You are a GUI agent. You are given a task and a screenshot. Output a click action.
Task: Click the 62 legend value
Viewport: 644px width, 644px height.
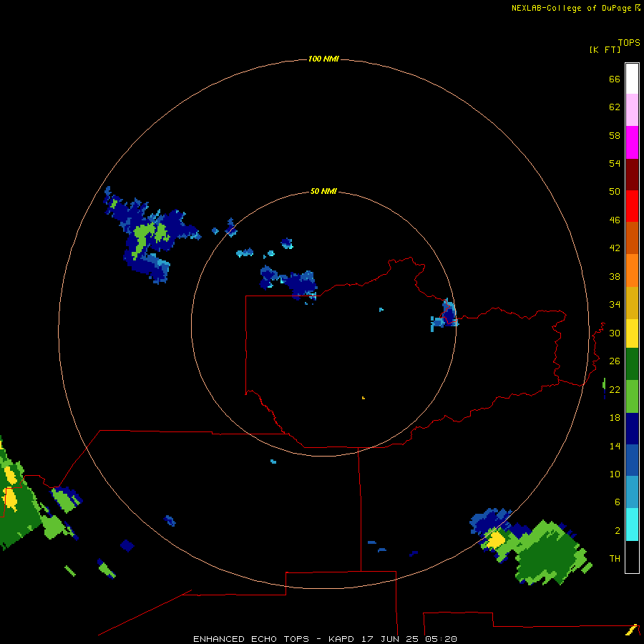click(615, 107)
